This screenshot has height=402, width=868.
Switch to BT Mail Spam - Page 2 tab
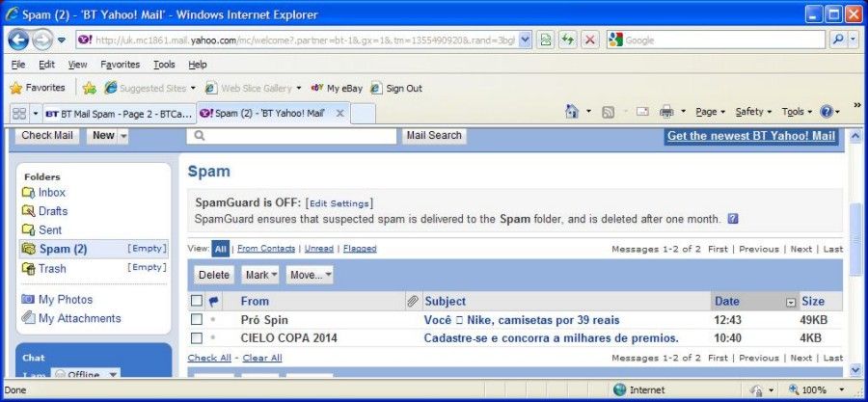pos(119,114)
